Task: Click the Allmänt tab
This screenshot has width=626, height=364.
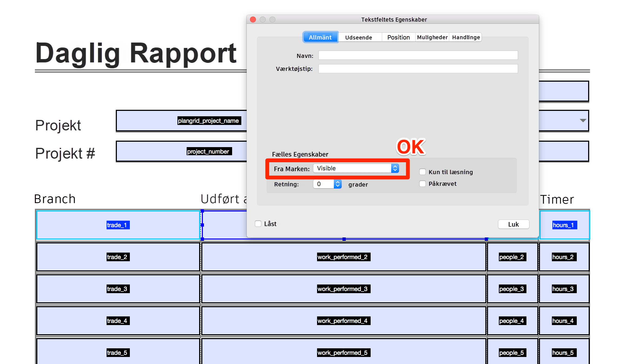Action: click(320, 37)
